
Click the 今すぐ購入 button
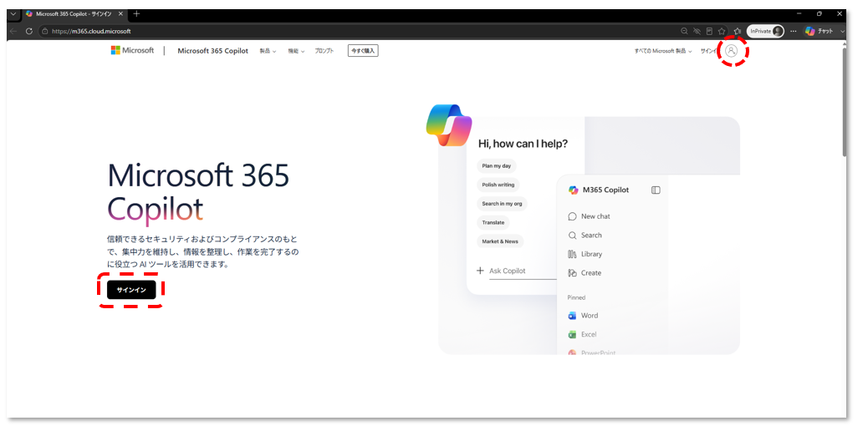[x=363, y=51]
